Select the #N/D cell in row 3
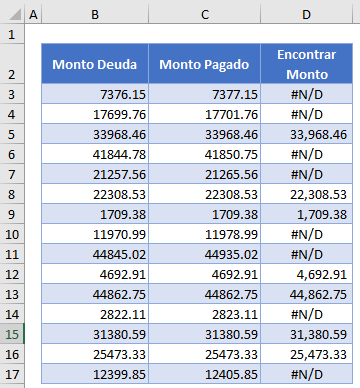Screen dimensions: 360x388 tap(306, 94)
